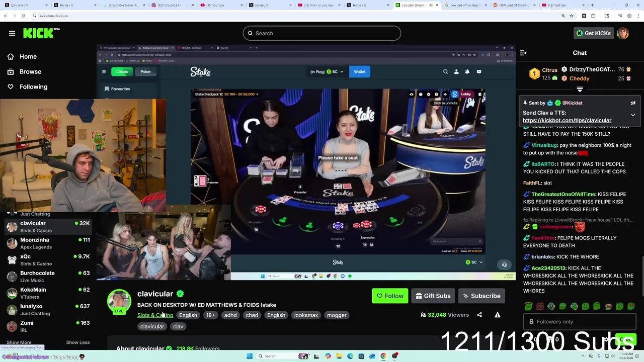644x362 pixels.
Task: Expand channel list with Show More
Action: click(x=19, y=342)
